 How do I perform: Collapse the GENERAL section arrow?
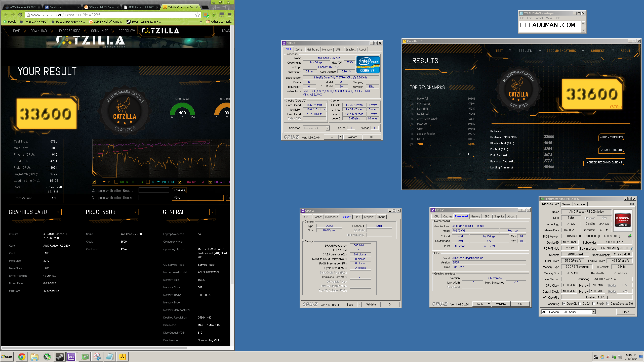[213, 212]
